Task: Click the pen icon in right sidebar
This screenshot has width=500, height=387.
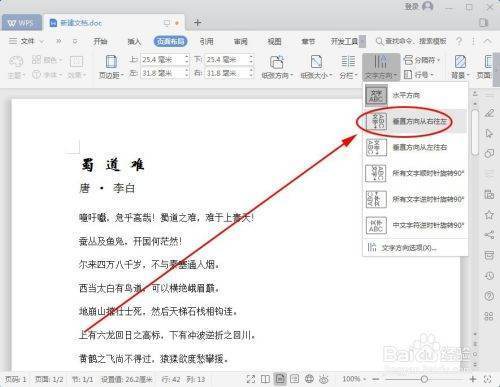Action: (489, 113)
